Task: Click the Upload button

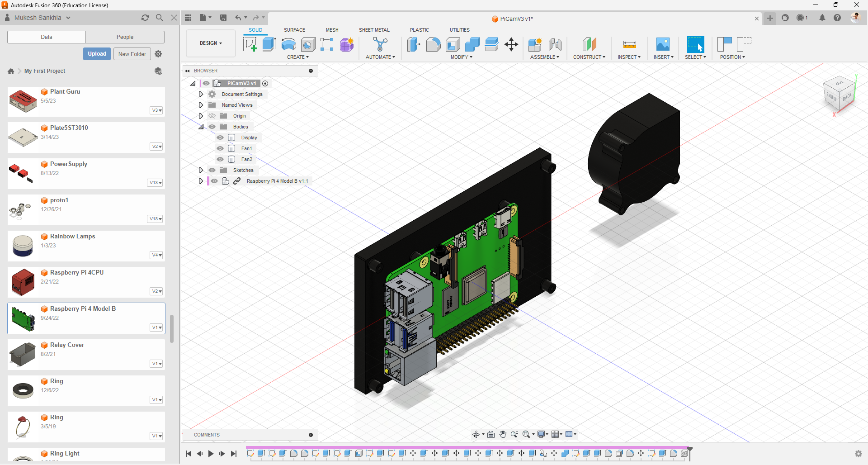Action: (x=97, y=53)
